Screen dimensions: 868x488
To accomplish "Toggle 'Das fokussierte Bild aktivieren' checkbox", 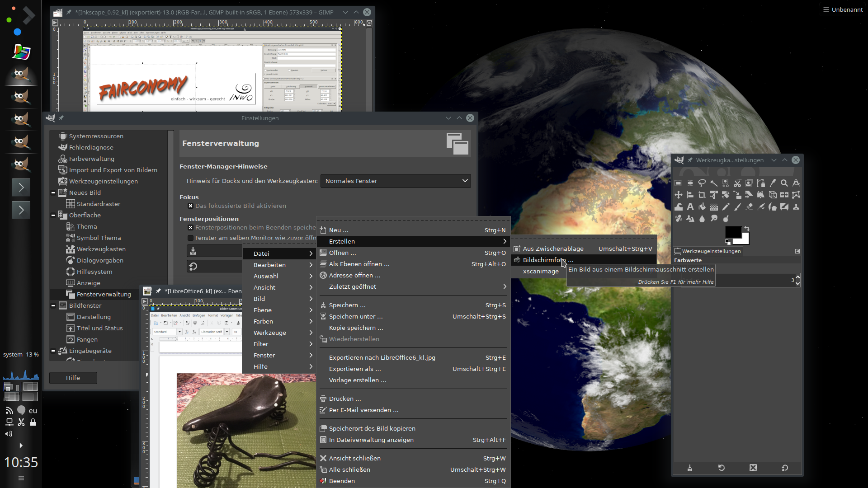I will [x=190, y=206].
